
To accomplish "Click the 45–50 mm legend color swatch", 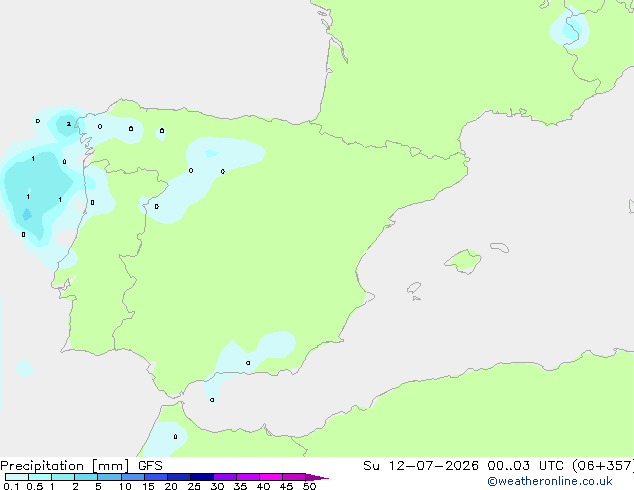I will (294, 477).
